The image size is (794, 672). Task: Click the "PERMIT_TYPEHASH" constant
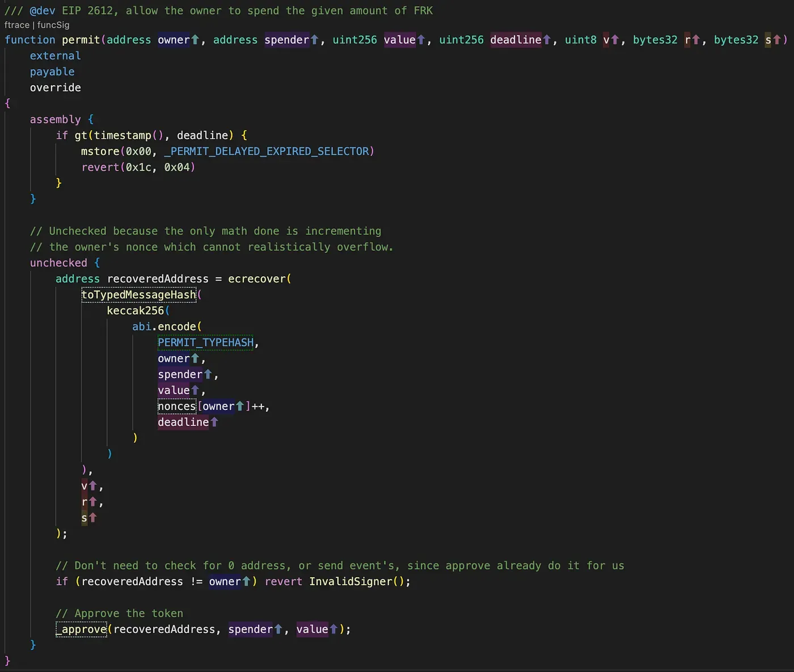[x=206, y=343]
